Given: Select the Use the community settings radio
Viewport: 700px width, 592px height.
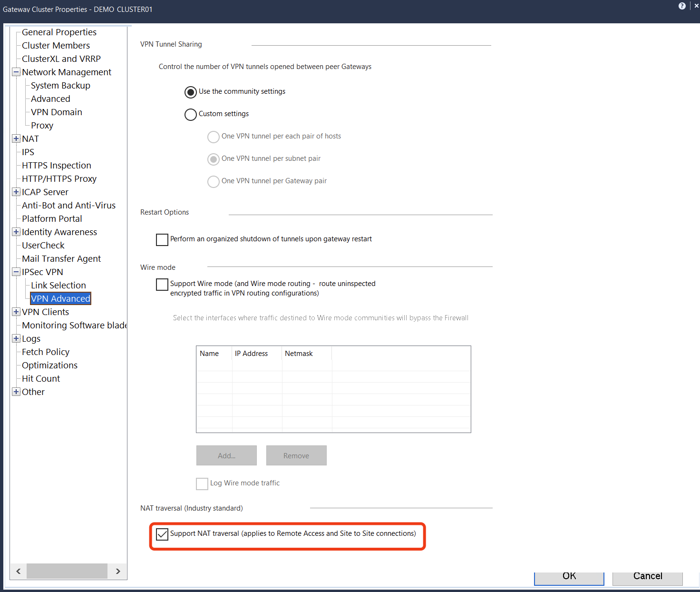Looking at the screenshot, I should click(x=190, y=92).
